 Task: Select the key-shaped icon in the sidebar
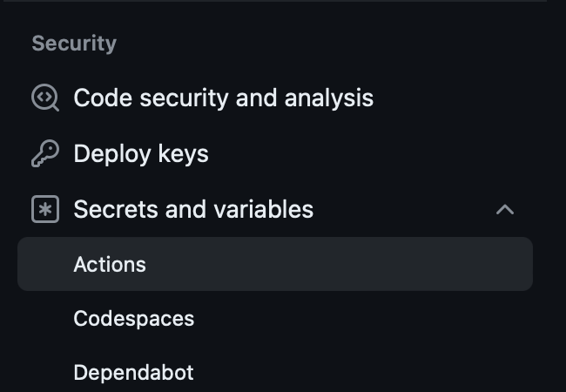click(x=45, y=153)
